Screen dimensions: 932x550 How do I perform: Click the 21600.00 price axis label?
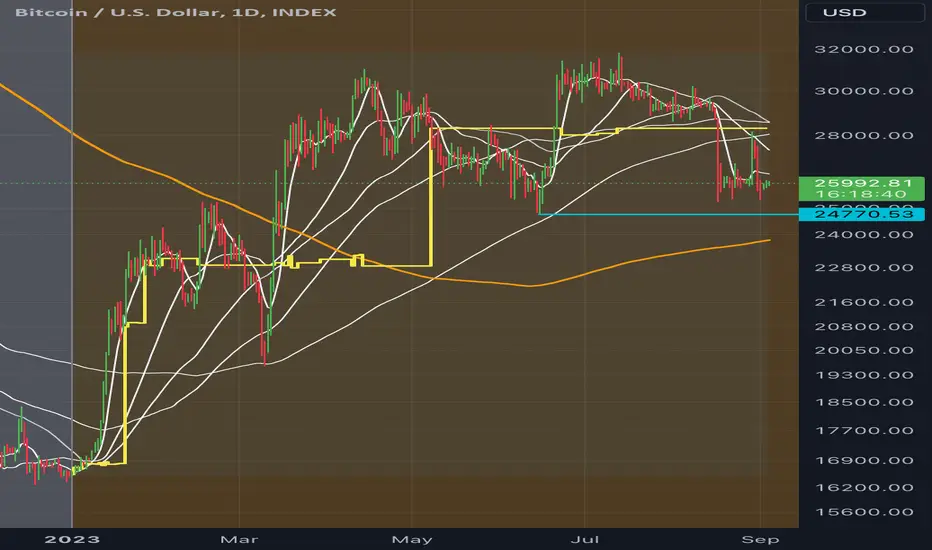point(864,303)
